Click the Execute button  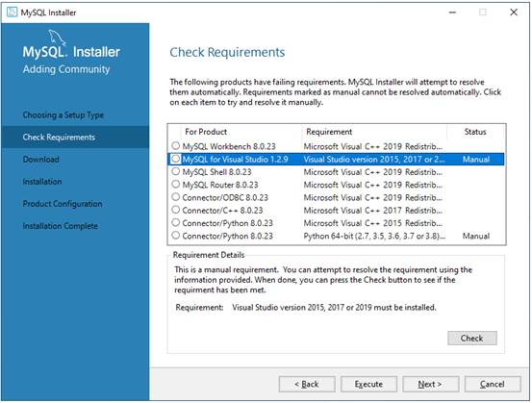(x=368, y=384)
